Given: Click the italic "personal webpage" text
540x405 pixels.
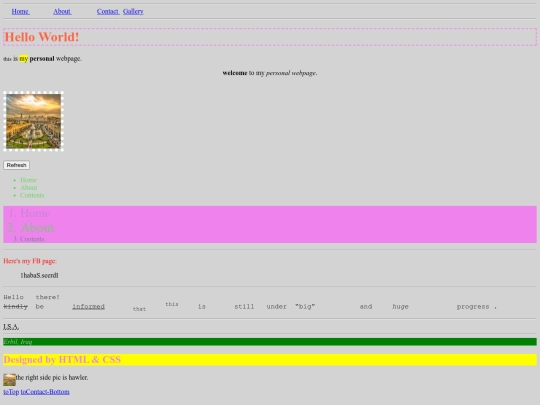Looking at the screenshot, I should click(x=291, y=73).
